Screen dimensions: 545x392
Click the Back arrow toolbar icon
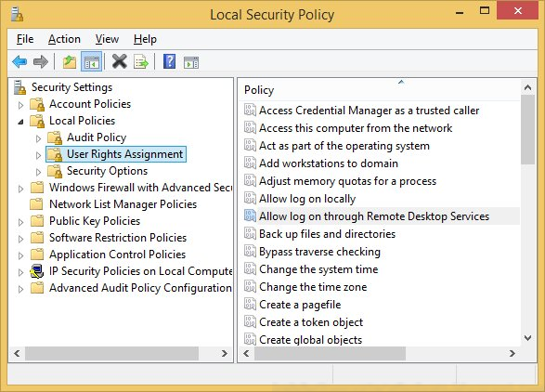point(19,62)
